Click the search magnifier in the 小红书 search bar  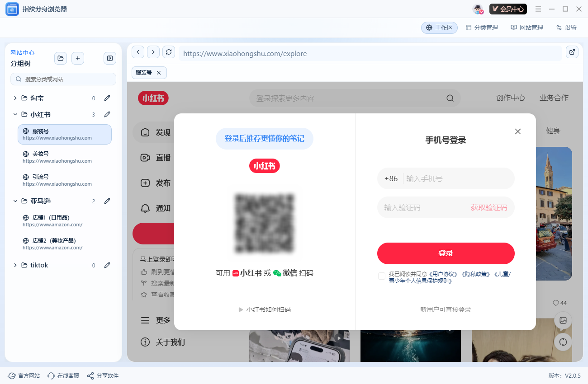coord(450,98)
